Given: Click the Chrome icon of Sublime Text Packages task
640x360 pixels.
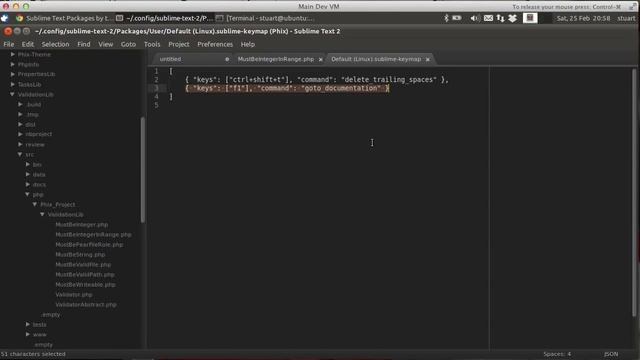Looking at the screenshot, I should (x=19, y=18).
